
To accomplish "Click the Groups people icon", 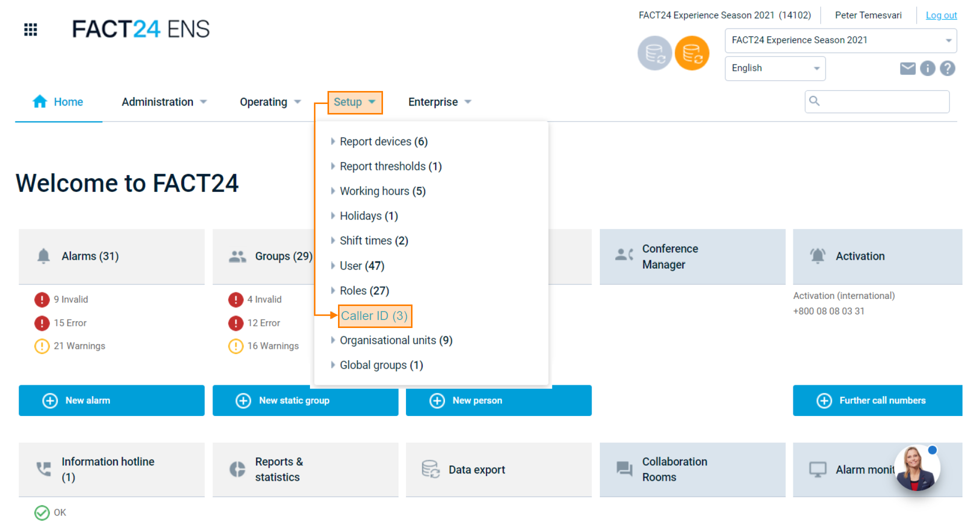I will 237,256.
